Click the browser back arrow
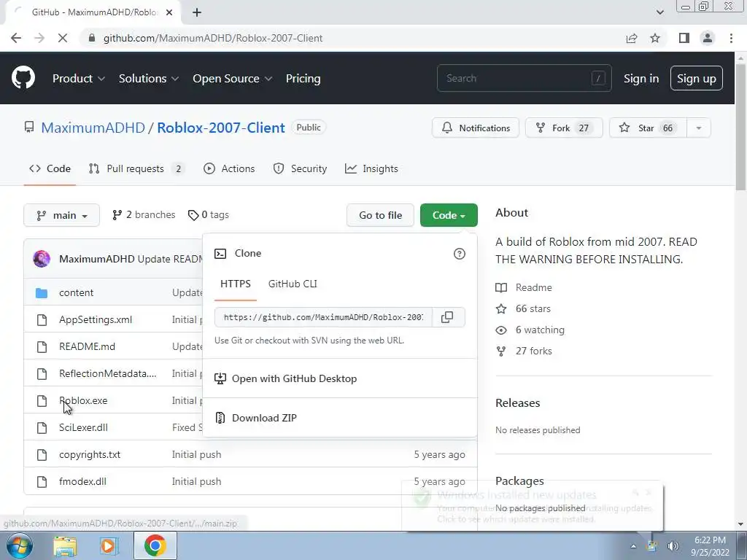747x560 pixels. [x=16, y=38]
